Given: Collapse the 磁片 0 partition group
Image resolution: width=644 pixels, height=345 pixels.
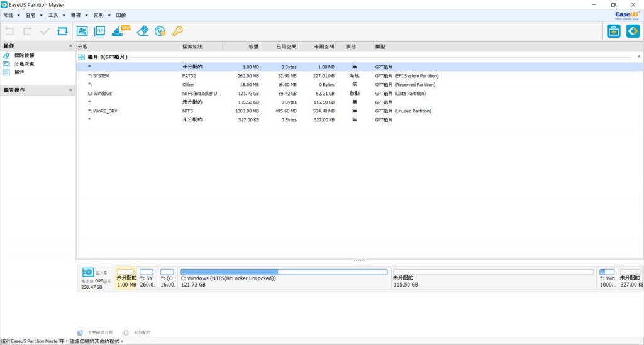Looking at the screenshot, I should pyautogui.click(x=639, y=57).
